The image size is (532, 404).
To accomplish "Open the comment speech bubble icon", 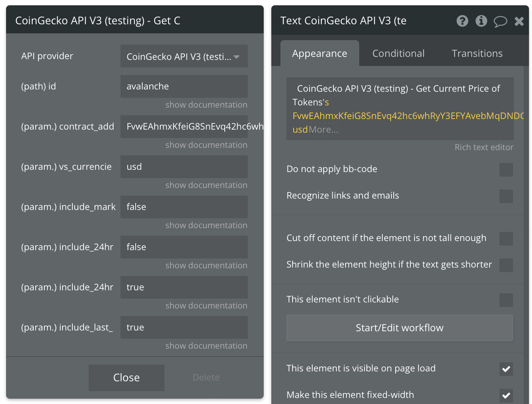I will click(500, 22).
